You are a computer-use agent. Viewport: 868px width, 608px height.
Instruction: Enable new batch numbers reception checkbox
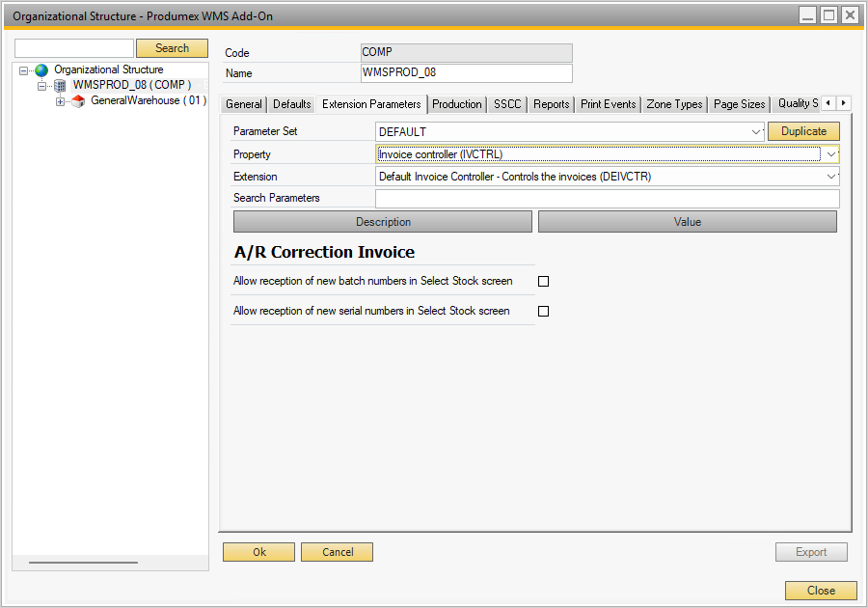pyautogui.click(x=543, y=282)
